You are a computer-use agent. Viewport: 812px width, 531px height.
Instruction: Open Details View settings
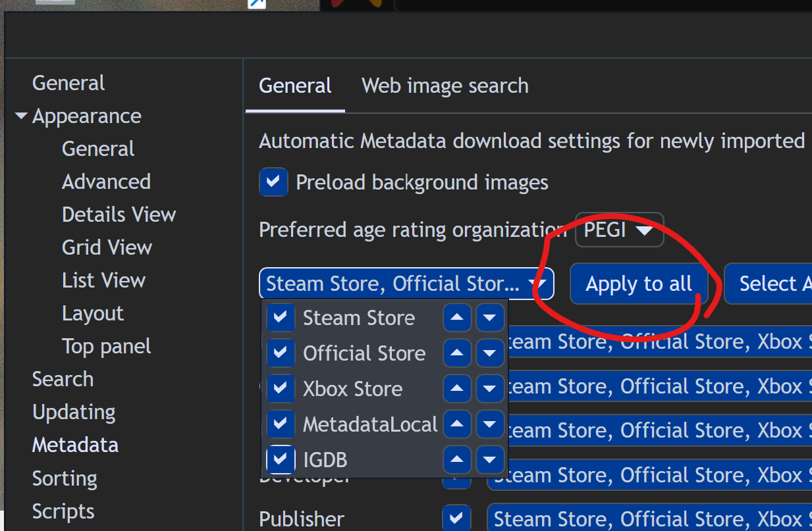click(119, 215)
